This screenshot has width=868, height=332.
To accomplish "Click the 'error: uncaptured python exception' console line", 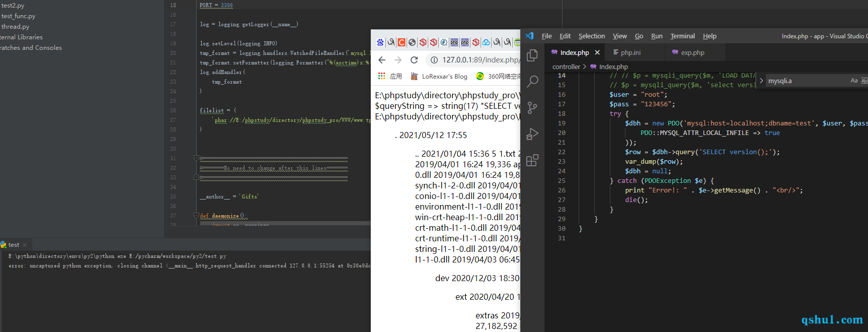I will point(189,265).
